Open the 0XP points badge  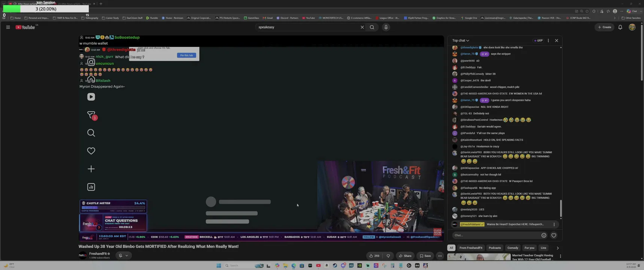tap(538, 40)
